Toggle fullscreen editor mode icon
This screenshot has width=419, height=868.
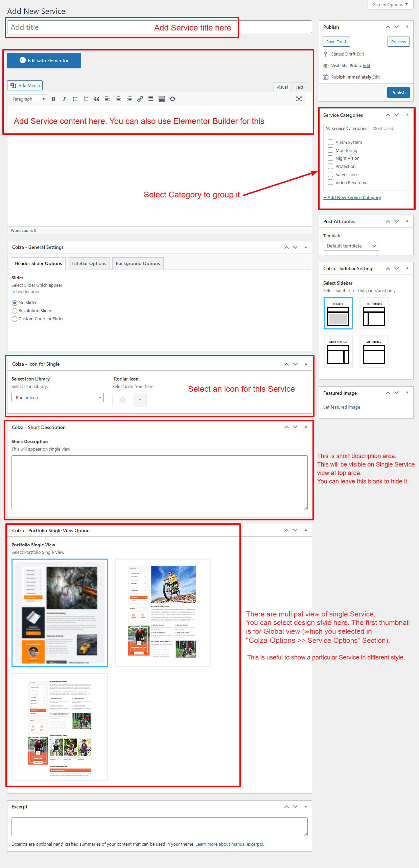pyautogui.click(x=299, y=99)
